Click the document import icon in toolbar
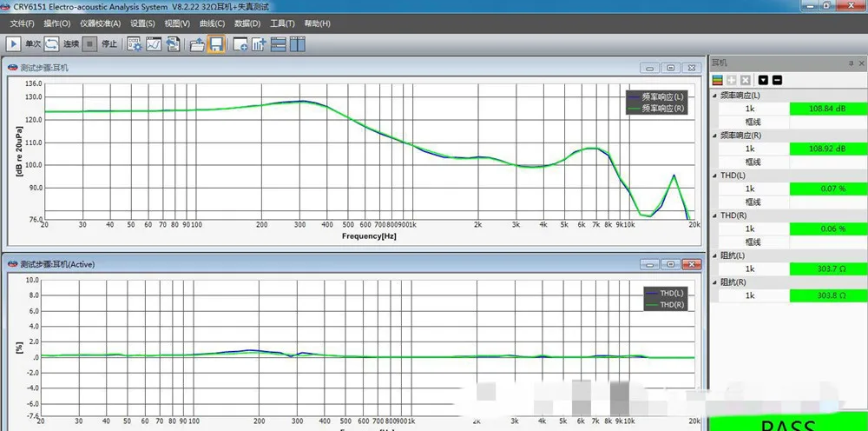 point(174,43)
